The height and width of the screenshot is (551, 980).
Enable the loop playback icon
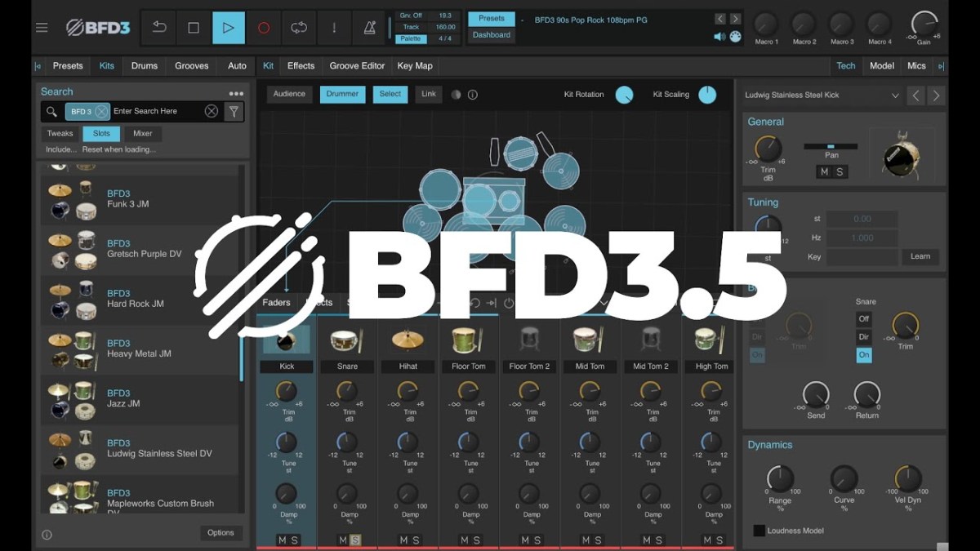click(299, 27)
